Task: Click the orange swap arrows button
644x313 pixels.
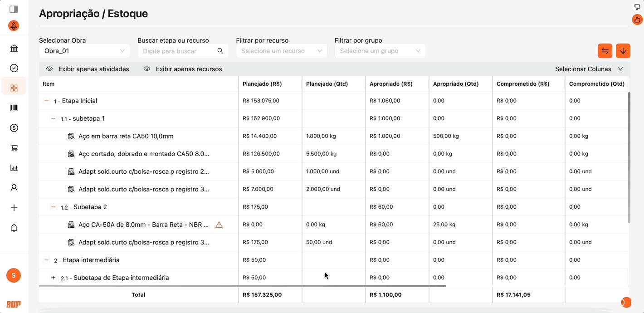Action: [x=605, y=51]
